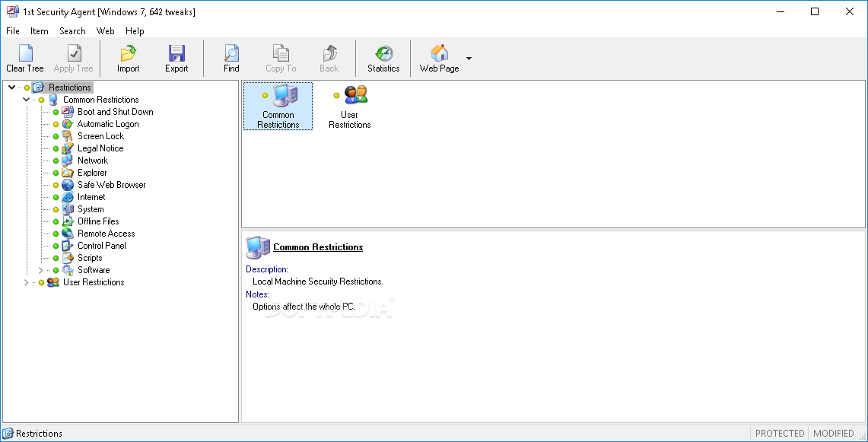Screen dimensions: 868x442
Task: Click the Screen Lock keys icon
Action: [68, 136]
